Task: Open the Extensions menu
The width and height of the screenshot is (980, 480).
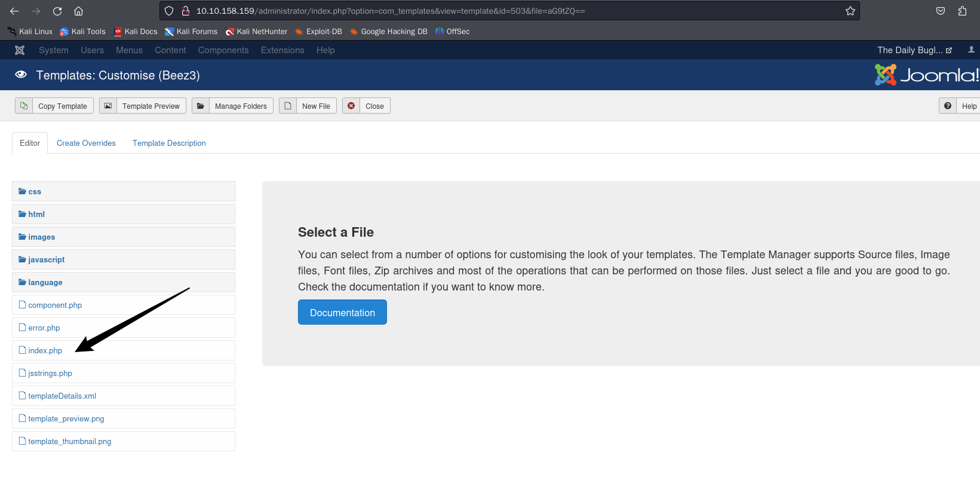Action: click(282, 50)
